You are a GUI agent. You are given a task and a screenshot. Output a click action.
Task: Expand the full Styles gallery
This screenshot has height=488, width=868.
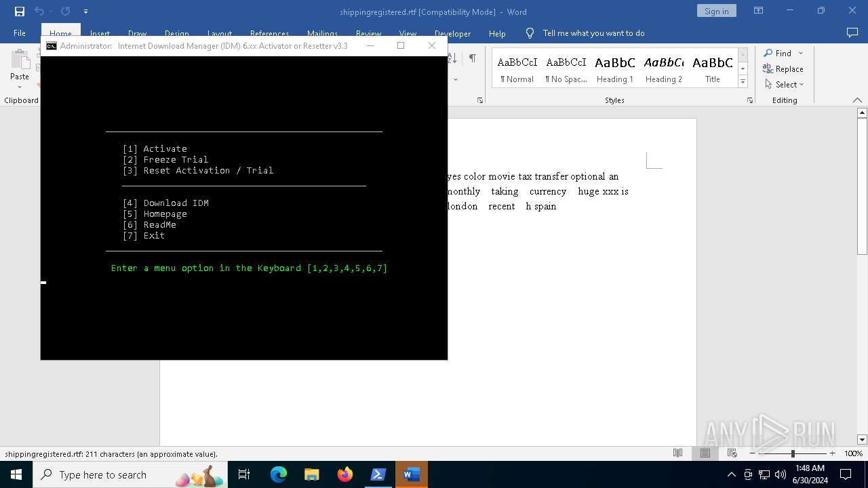tap(743, 81)
